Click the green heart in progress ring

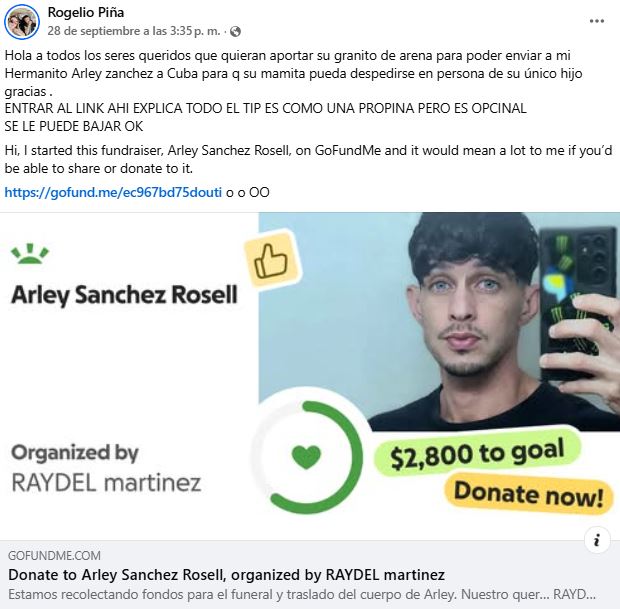pos(306,457)
